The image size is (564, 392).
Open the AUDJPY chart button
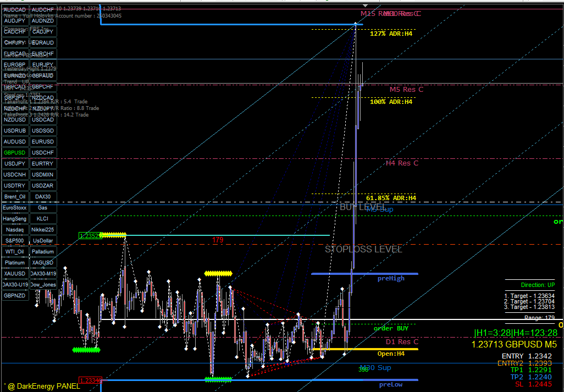pyautogui.click(x=15, y=20)
